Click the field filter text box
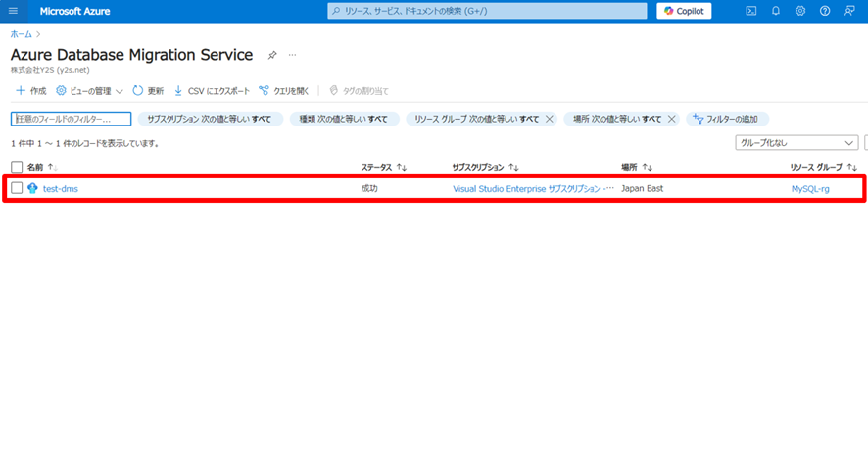Image resolution: width=868 pixels, height=453 pixels. [x=71, y=119]
